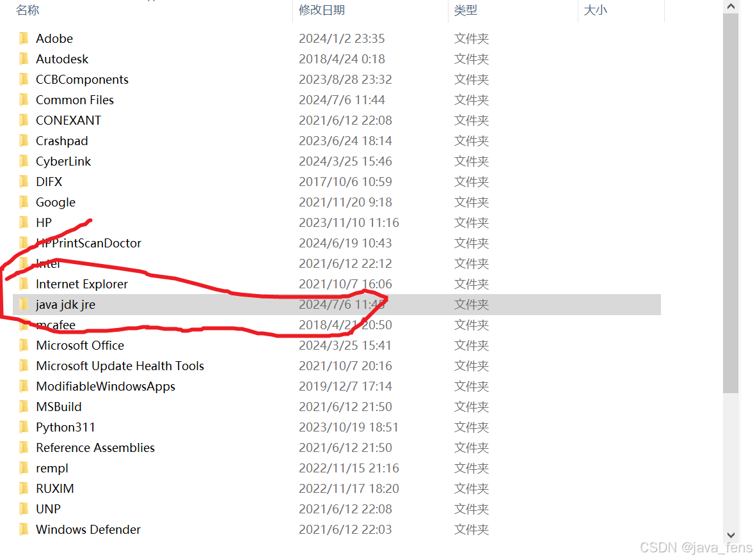The width and height of the screenshot is (755, 560).
Task: Click the MSBuild folder icon
Action: (24, 407)
